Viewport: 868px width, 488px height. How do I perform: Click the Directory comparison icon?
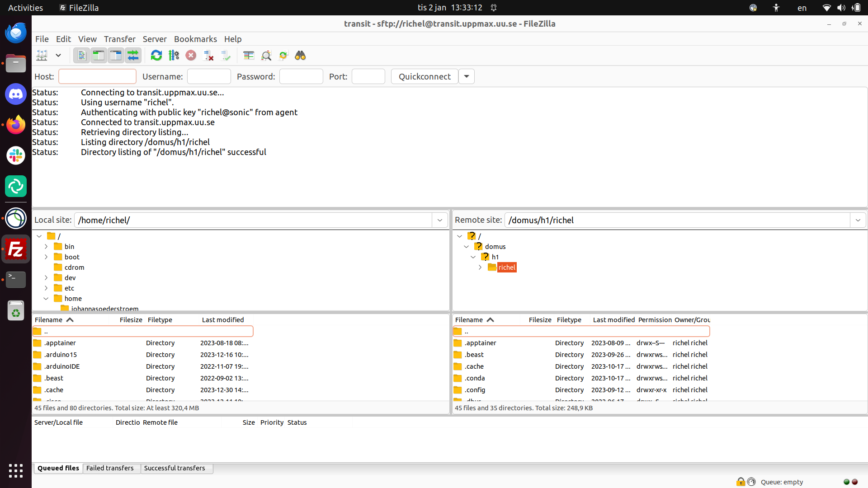click(x=248, y=55)
